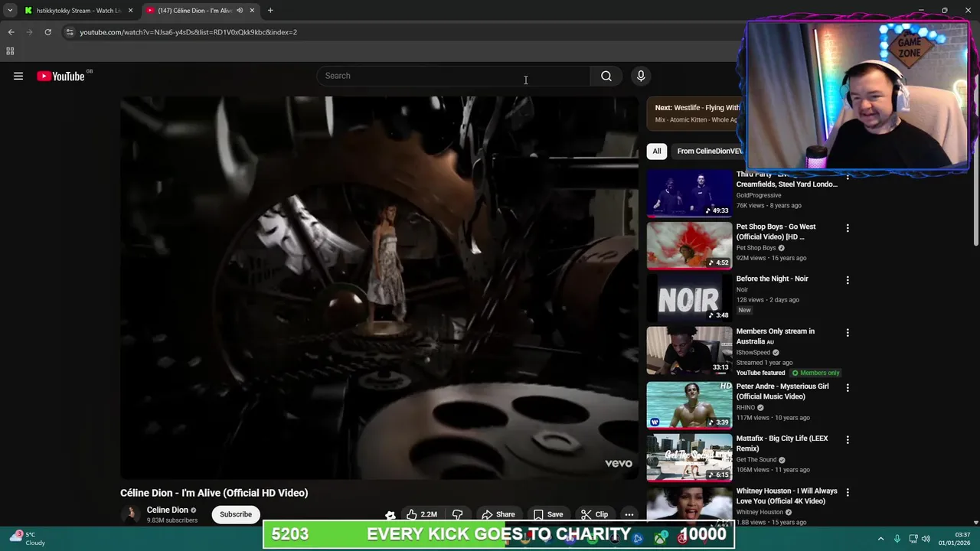Mute tab using speaker icon on tab
The width and height of the screenshot is (980, 551).
pos(240,11)
